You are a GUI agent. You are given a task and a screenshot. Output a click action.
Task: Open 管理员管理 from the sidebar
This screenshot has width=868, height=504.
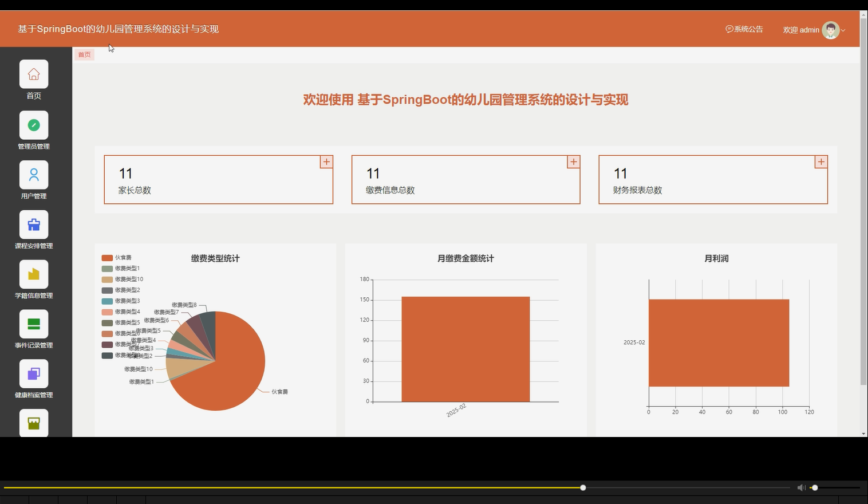click(34, 124)
